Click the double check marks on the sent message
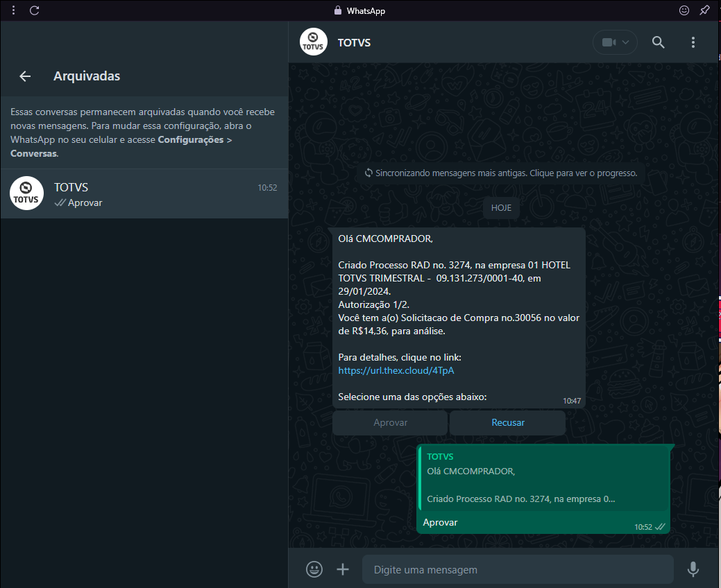 point(660,527)
